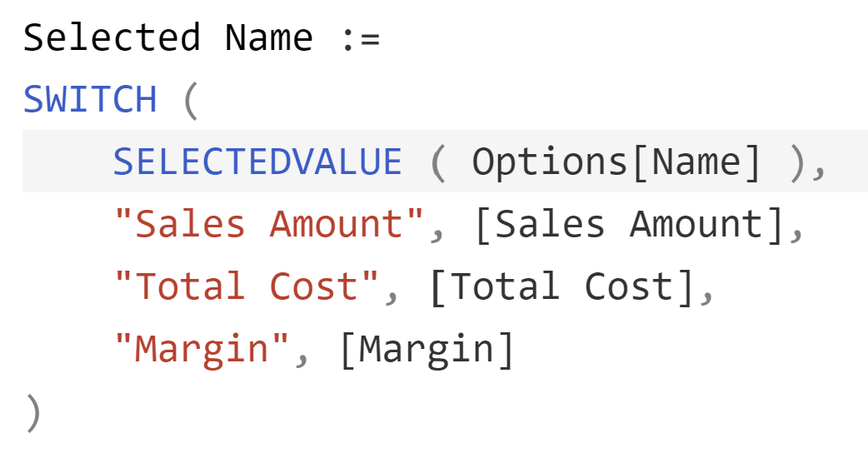Screen dimensions: 868x453
Task: Click the SELECTEDVALUE function name
Action: tap(257, 162)
